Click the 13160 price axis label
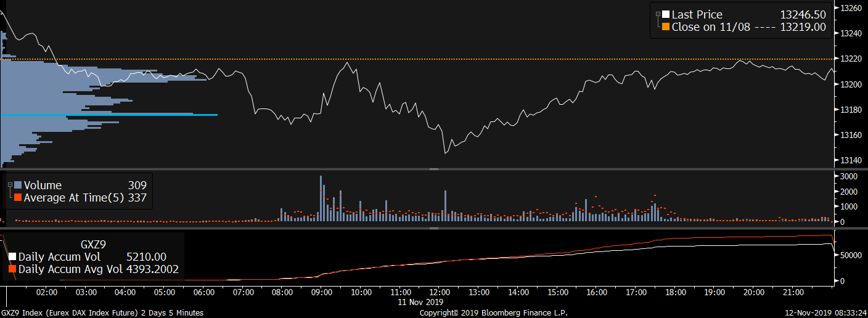 pyautogui.click(x=852, y=135)
